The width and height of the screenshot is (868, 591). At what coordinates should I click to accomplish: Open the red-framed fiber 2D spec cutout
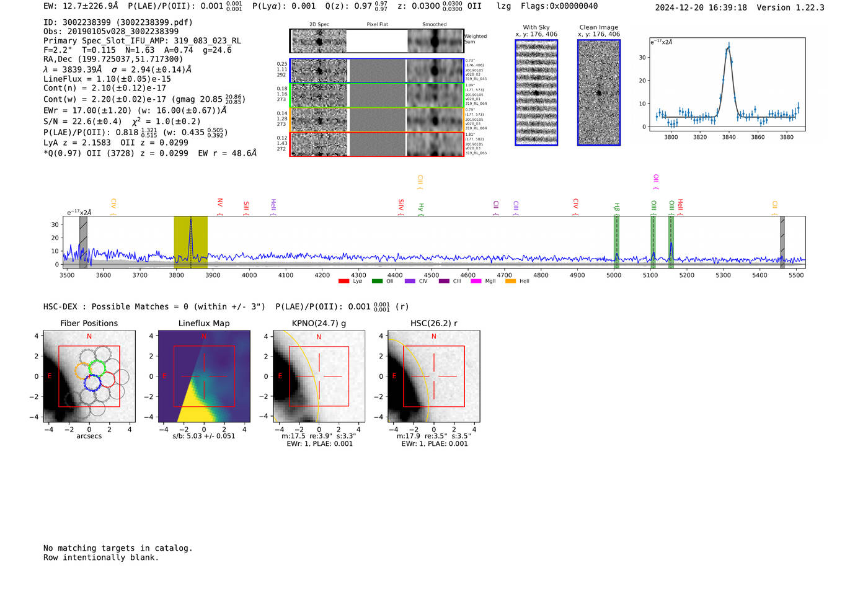tap(319, 144)
